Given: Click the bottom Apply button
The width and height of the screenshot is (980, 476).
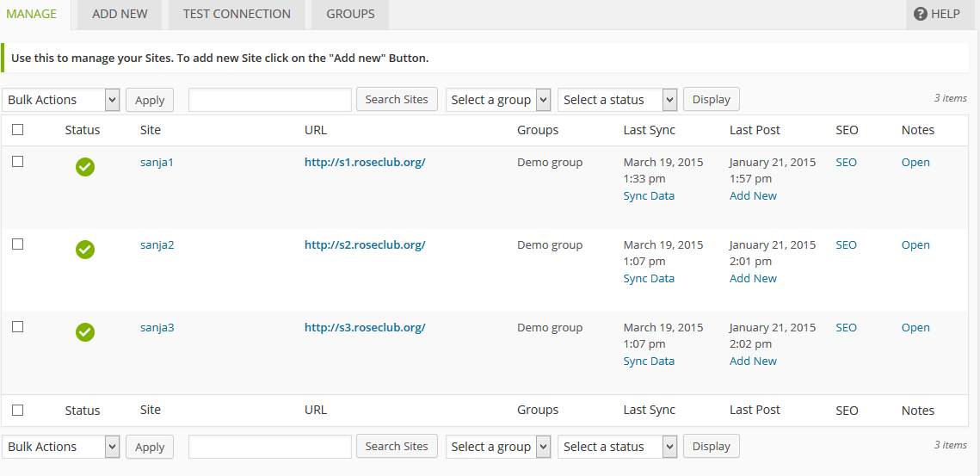Looking at the screenshot, I should (150, 447).
